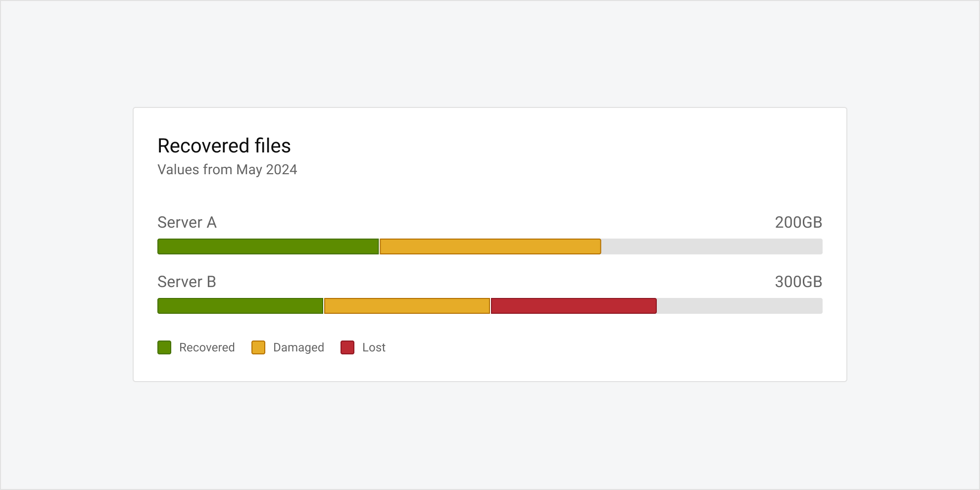980x490 pixels.
Task: Click the orange Damaged legend swatch
Action: tap(258, 347)
